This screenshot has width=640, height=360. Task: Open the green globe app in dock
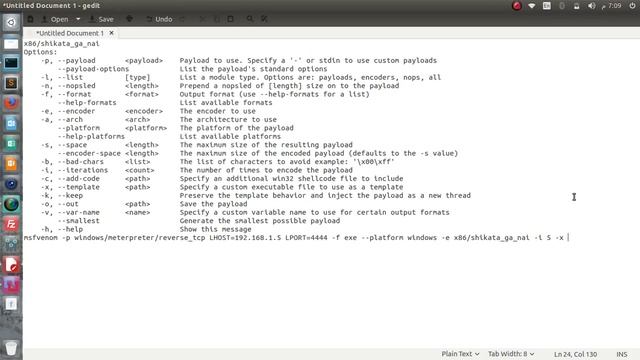[11, 204]
